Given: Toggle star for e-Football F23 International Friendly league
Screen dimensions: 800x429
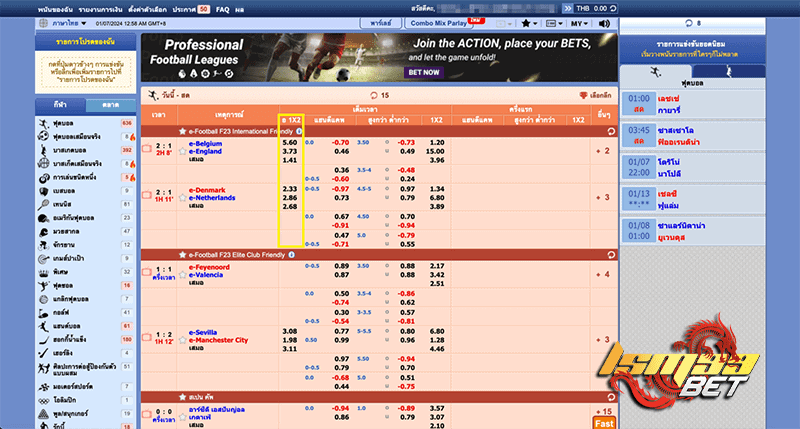Looking at the screenshot, I should coord(182,132).
